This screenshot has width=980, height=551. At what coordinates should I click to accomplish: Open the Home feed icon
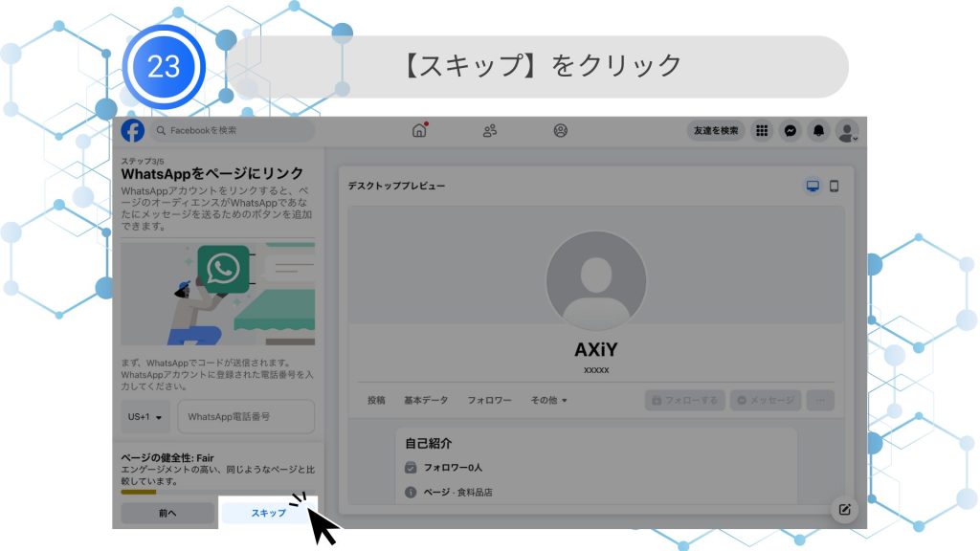pyautogui.click(x=419, y=131)
